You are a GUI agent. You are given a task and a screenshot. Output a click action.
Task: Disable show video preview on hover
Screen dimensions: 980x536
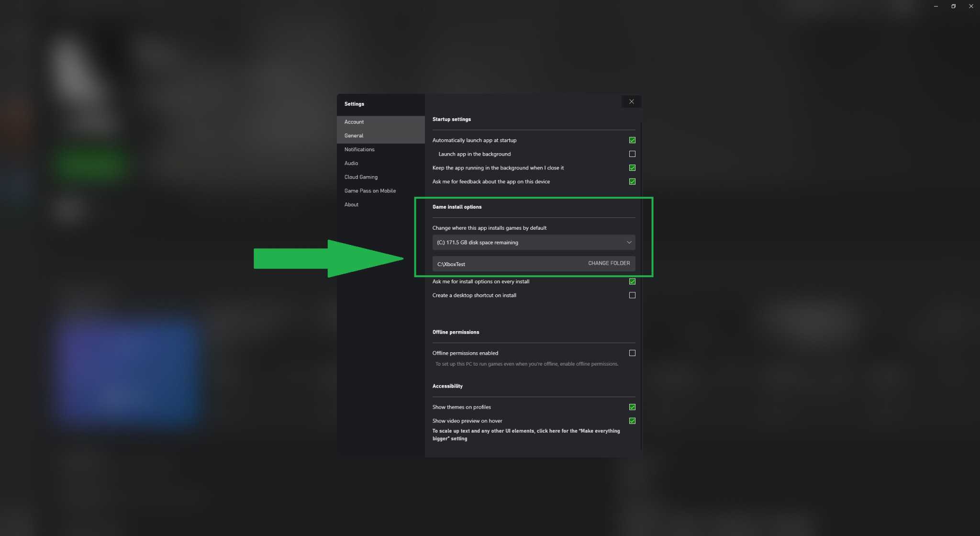(632, 421)
